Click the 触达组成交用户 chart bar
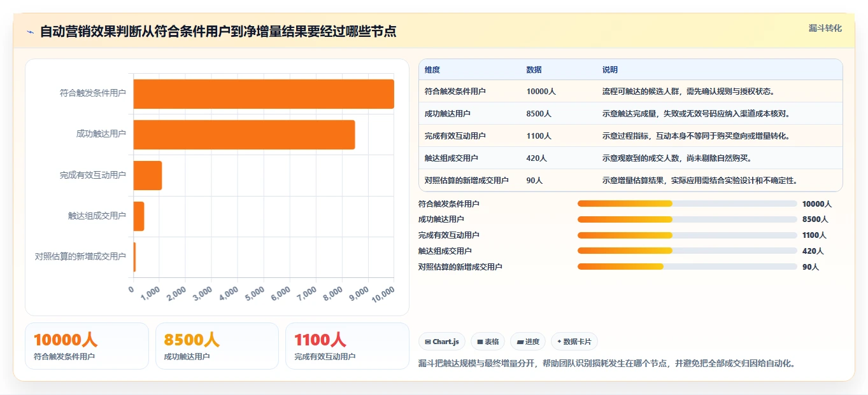The image size is (868, 395). pyautogui.click(x=139, y=216)
